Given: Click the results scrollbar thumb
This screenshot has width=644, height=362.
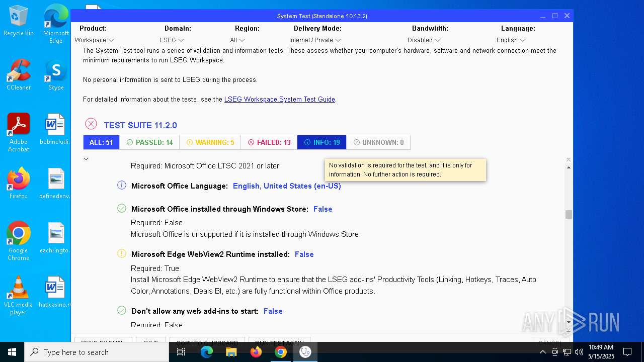Looking at the screenshot, I should click(569, 214).
